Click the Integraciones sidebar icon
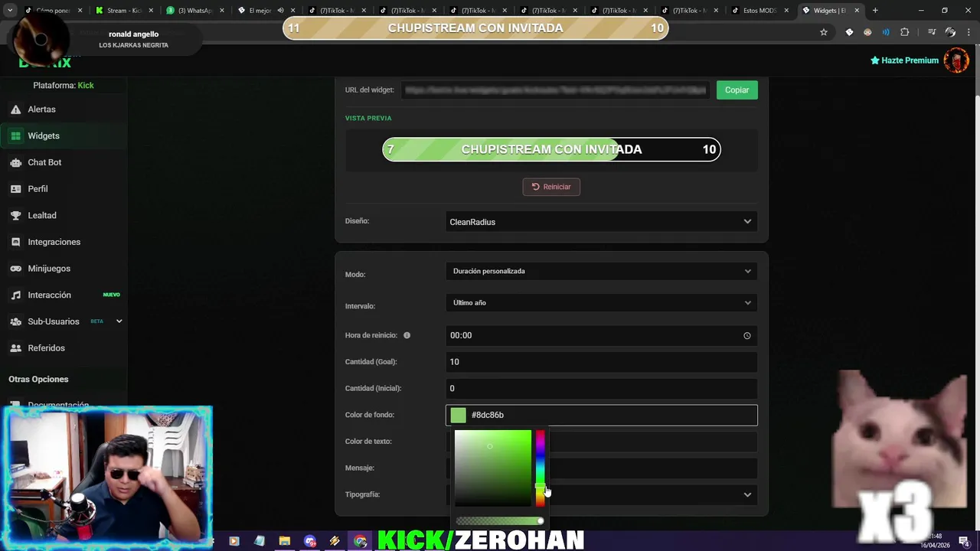980x551 pixels. (15, 242)
